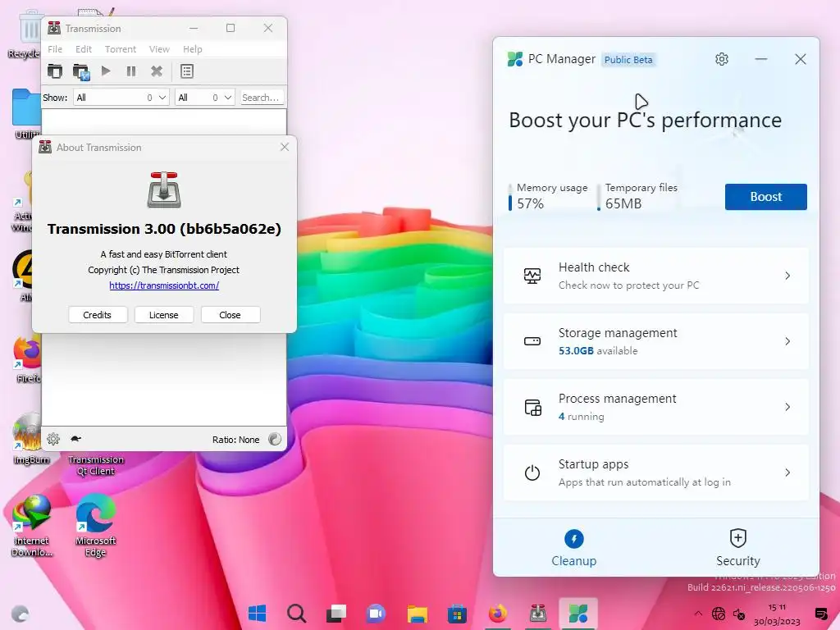This screenshot has width=840, height=630.
Task: Toggle the compact list view toolbar icon
Action: (x=187, y=71)
